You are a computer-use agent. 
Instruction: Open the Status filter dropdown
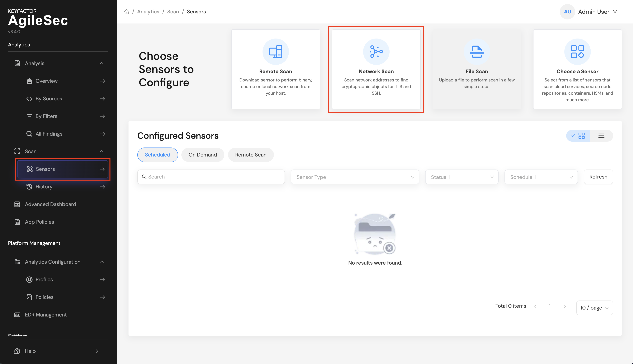click(x=461, y=177)
